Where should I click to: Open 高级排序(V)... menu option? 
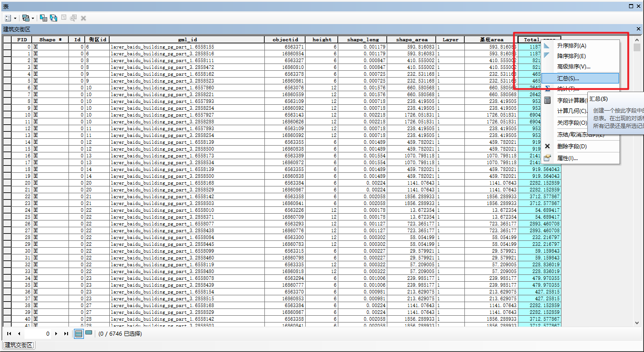tap(574, 67)
